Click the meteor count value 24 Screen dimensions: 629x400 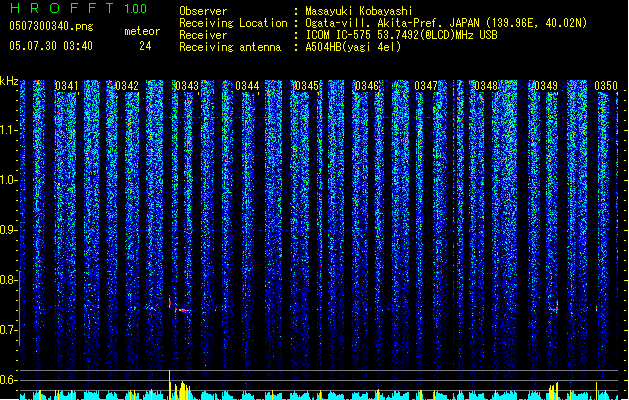pos(145,46)
